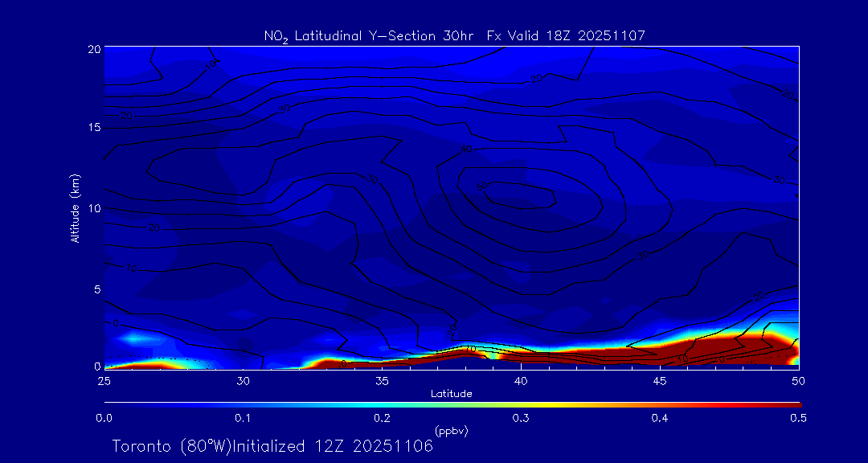The height and width of the screenshot is (463, 868).
Task: Click the 0.2 colorbar tick label
Action: [x=382, y=418]
